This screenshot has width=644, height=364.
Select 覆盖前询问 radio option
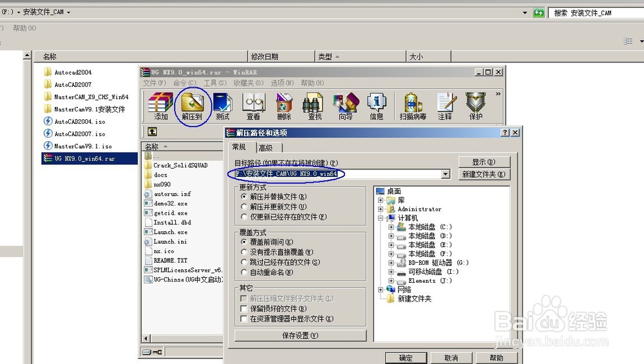coord(244,242)
